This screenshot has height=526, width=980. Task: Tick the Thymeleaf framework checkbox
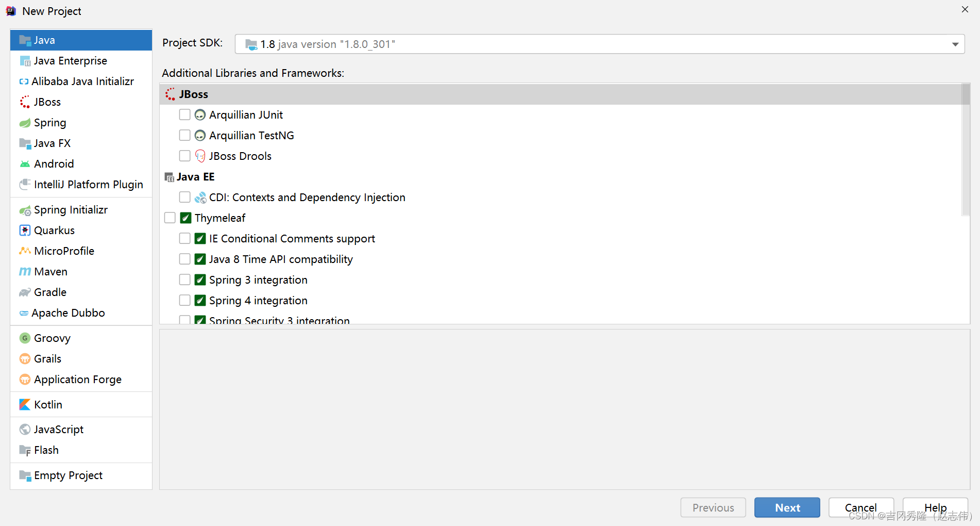[x=170, y=218]
